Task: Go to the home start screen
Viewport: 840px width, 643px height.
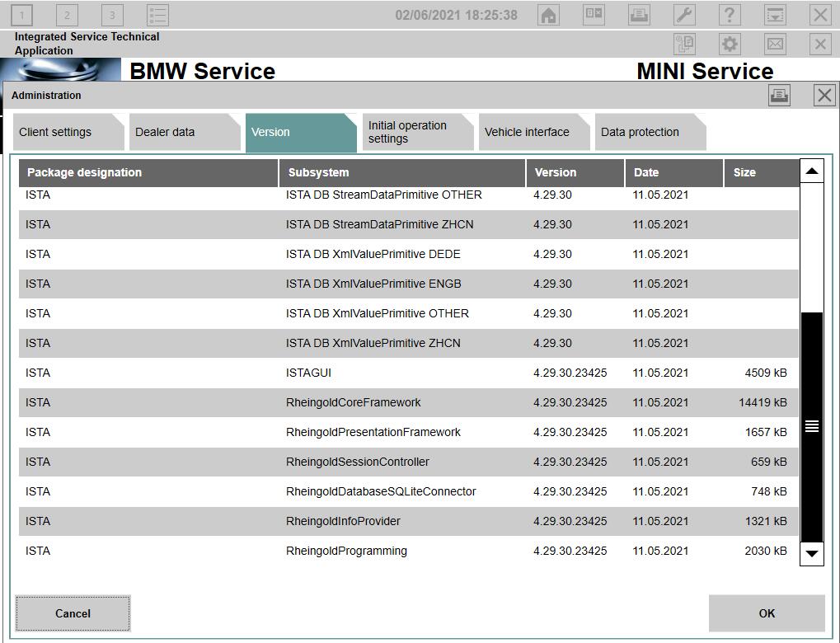Action: 548,15
